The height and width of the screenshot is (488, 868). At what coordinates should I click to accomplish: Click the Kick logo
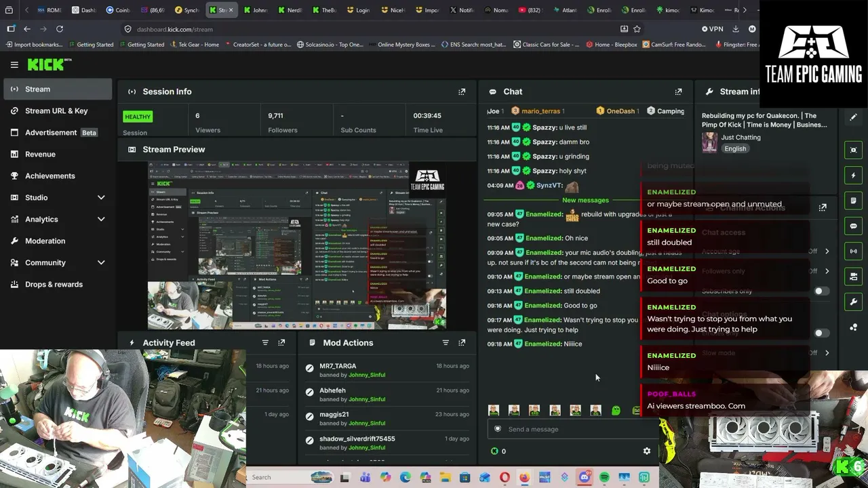[x=49, y=64]
